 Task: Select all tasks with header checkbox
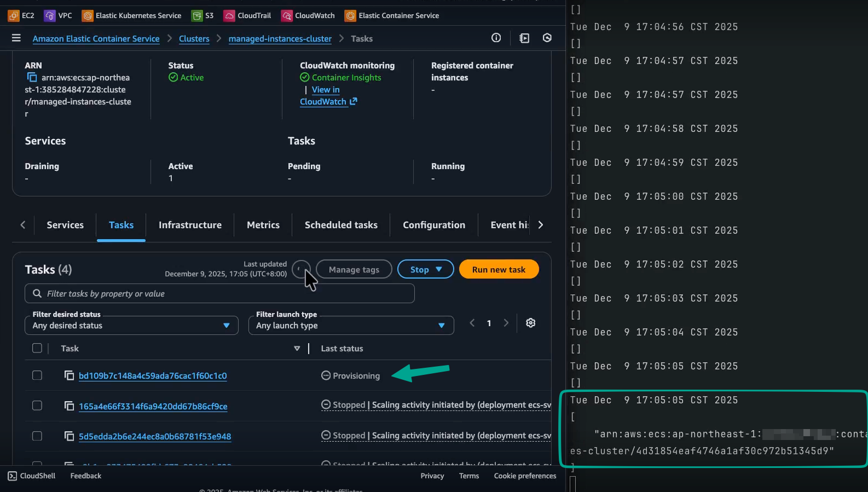37,348
